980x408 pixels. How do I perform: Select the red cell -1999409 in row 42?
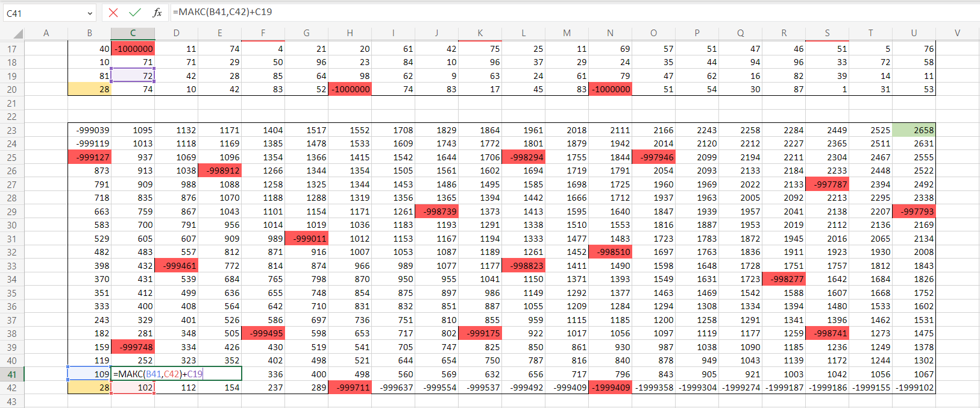pyautogui.click(x=610, y=388)
